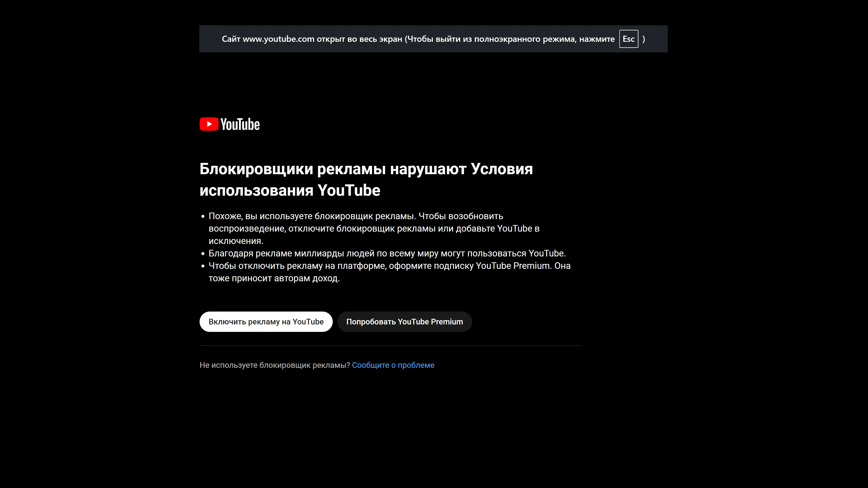Click the first bullet point marker
868x488 pixels.
[x=203, y=216]
